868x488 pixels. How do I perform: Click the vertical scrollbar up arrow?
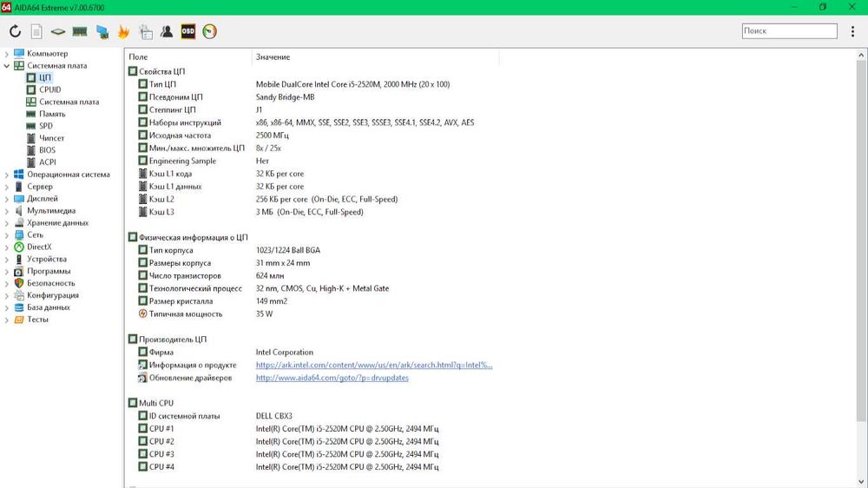click(x=861, y=55)
